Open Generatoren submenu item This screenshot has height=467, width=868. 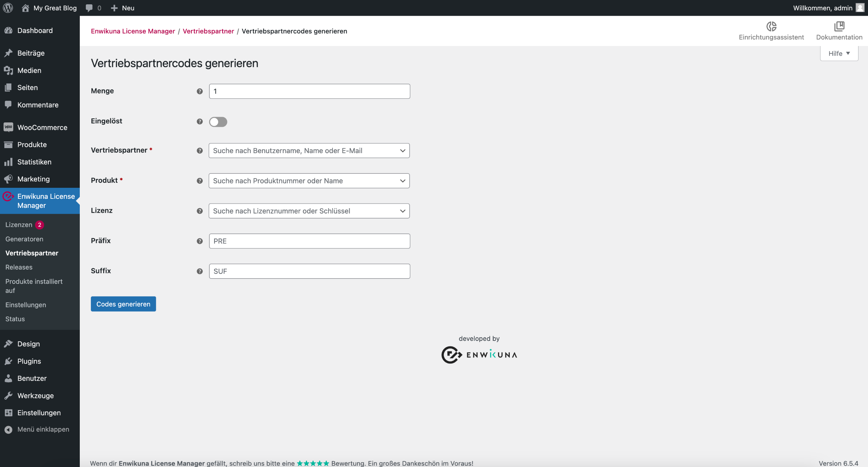click(x=24, y=239)
